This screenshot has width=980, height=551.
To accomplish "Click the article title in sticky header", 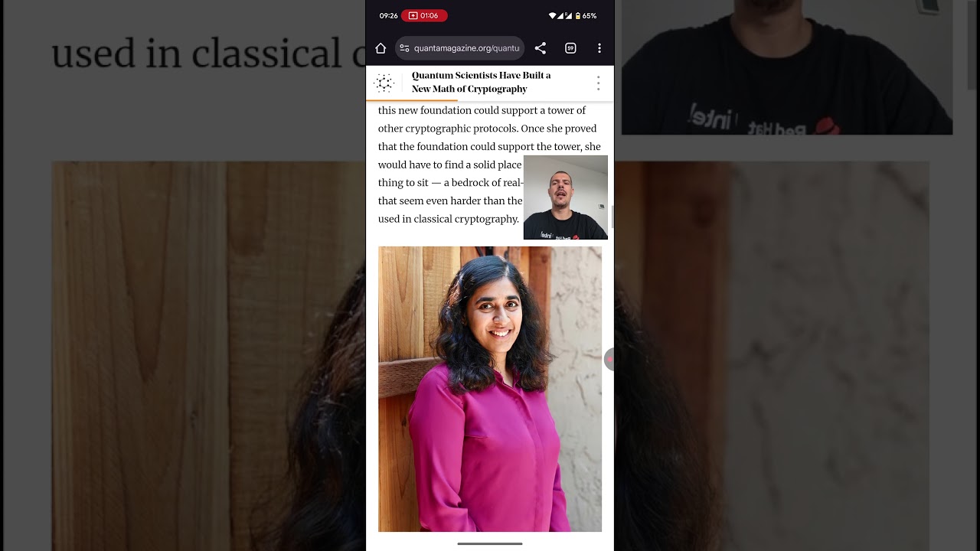I will [481, 82].
